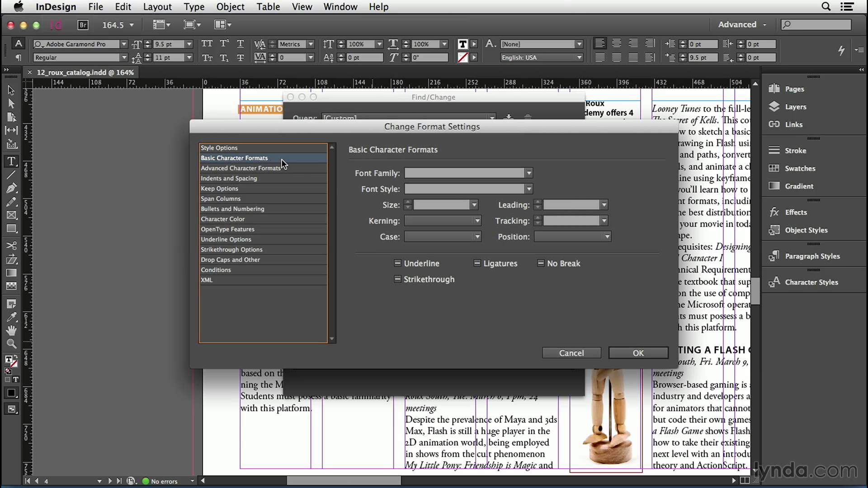Click the None stroke swatch in control panel
This screenshot has height=488, width=868.
(462, 57)
